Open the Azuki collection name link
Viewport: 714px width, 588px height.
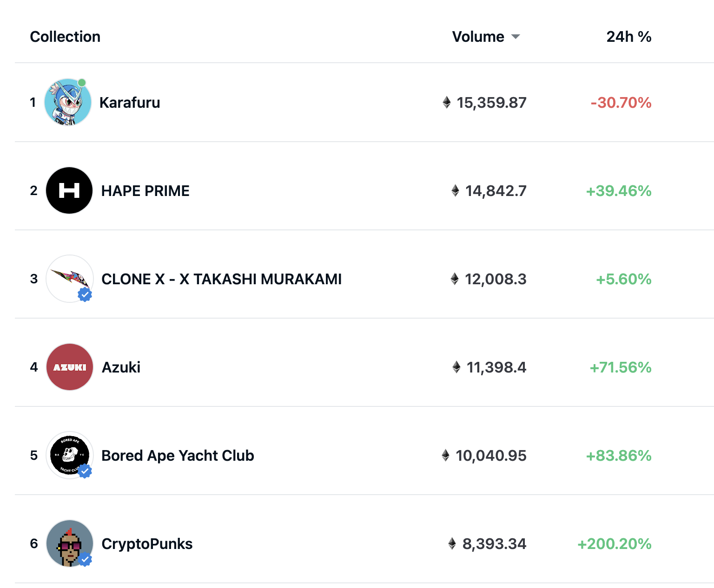pos(121,367)
